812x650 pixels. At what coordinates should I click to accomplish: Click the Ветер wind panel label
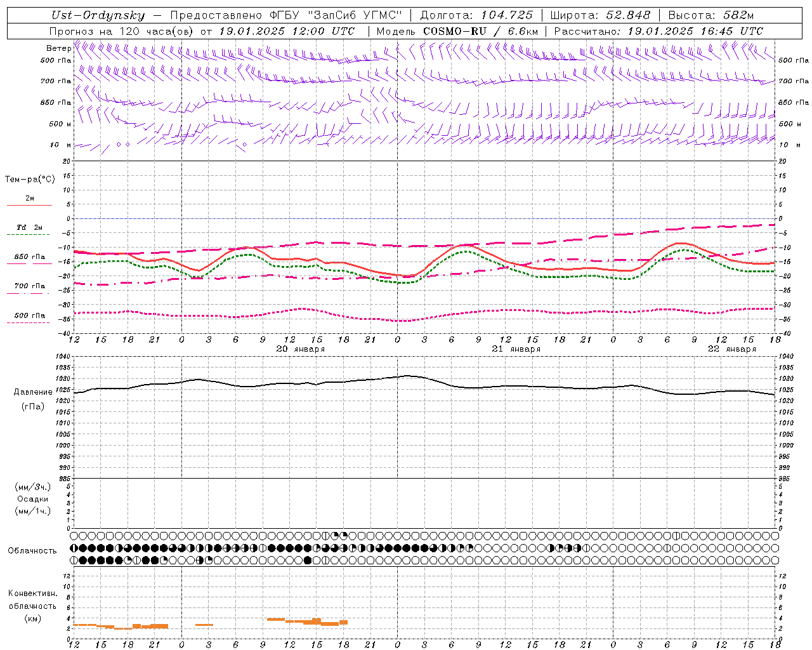click(x=58, y=48)
